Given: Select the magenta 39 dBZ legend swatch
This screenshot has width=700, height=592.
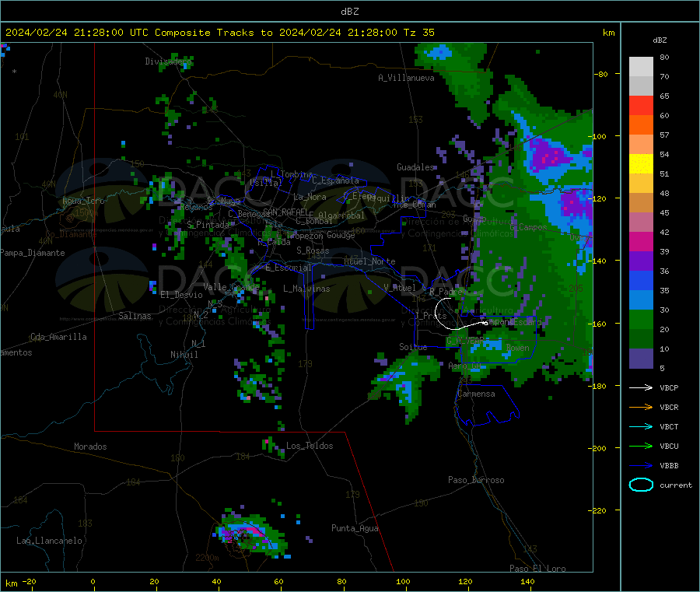Looking at the screenshot, I should (x=641, y=241).
